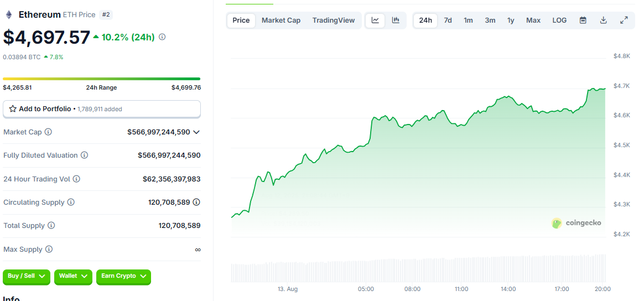Switch to the TradingView tab
Viewport: 644px width, 301px height.
coord(334,20)
